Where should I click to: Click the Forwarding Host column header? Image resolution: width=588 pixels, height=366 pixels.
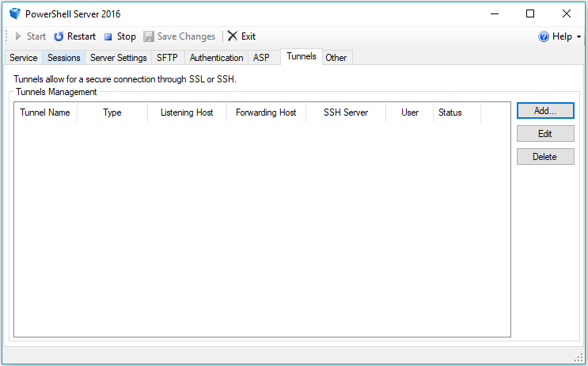(266, 112)
